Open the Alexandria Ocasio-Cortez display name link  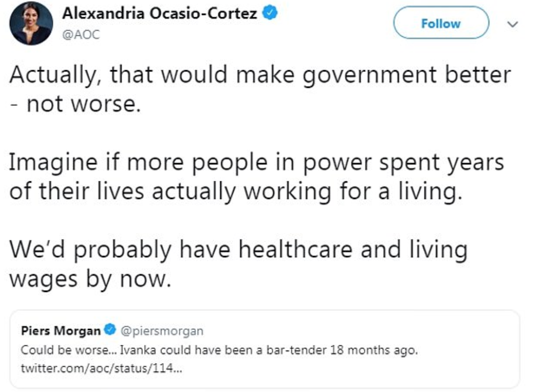[160, 14]
